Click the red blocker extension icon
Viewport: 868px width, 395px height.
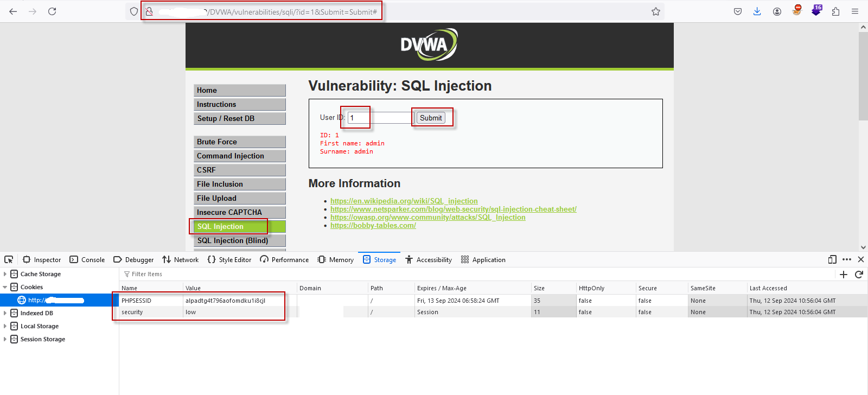[797, 10]
